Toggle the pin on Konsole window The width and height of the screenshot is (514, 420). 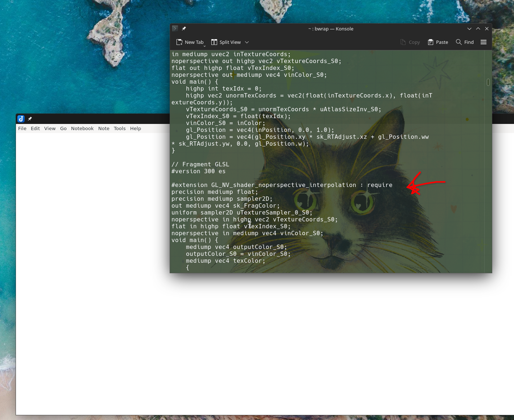(x=184, y=28)
